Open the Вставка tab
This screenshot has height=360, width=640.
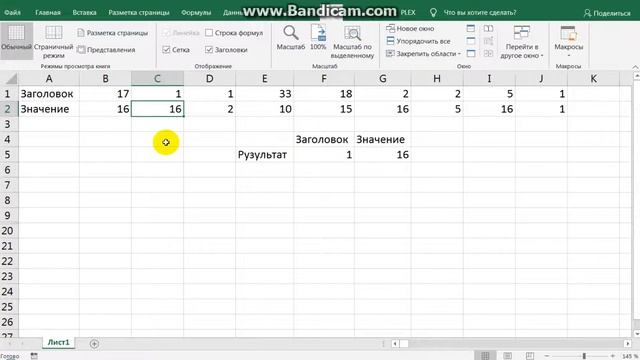tap(84, 13)
